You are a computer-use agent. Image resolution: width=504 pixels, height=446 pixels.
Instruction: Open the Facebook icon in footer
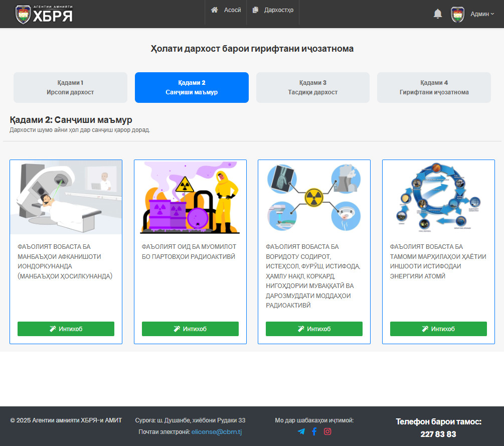(x=314, y=431)
